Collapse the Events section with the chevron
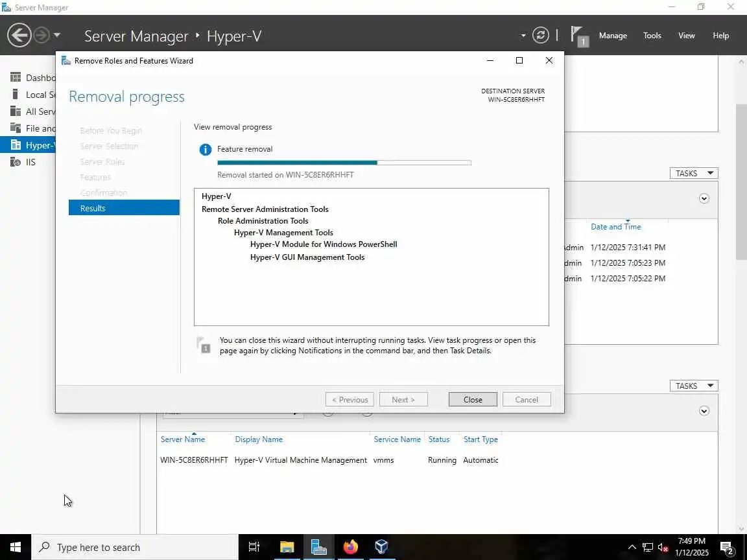This screenshot has width=747, height=560. point(704,198)
